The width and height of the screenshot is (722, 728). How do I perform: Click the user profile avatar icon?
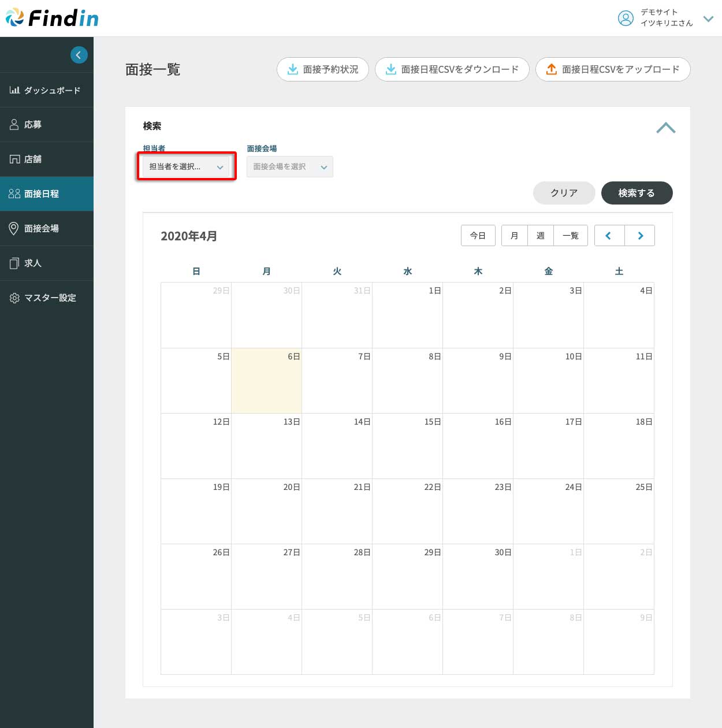tap(626, 18)
